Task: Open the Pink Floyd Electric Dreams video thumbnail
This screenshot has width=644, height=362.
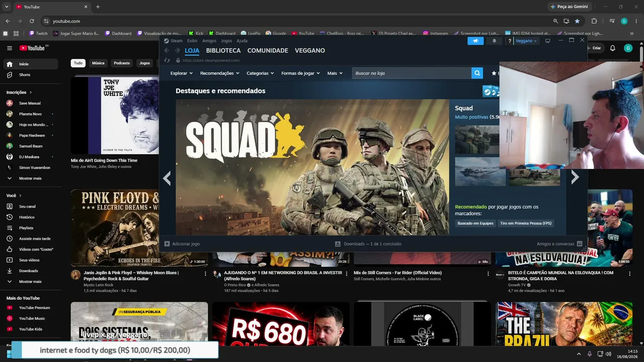Action: (x=115, y=228)
